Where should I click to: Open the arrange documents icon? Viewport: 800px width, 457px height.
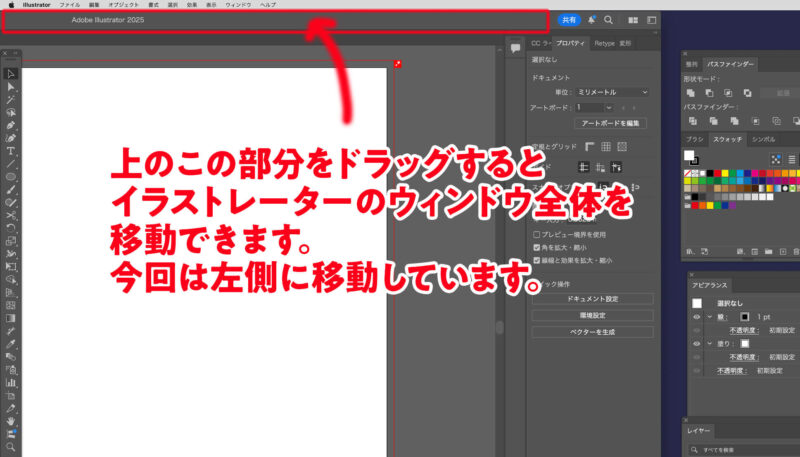[633, 20]
